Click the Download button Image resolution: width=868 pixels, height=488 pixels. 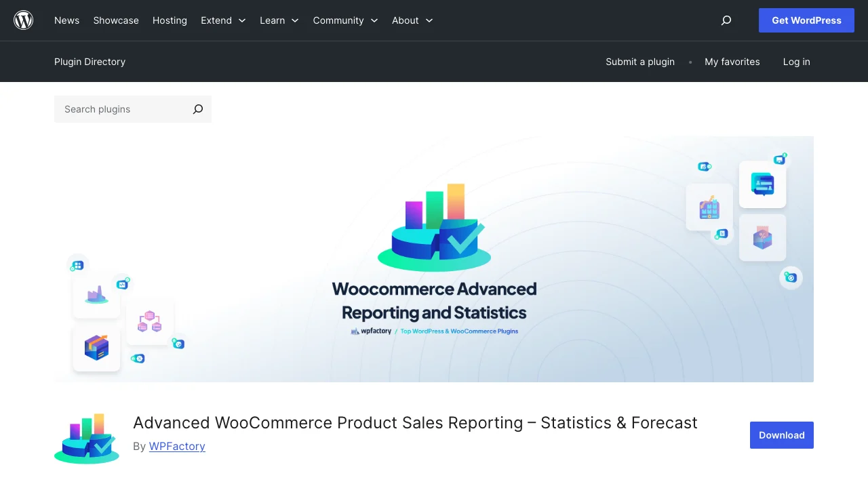click(782, 435)
